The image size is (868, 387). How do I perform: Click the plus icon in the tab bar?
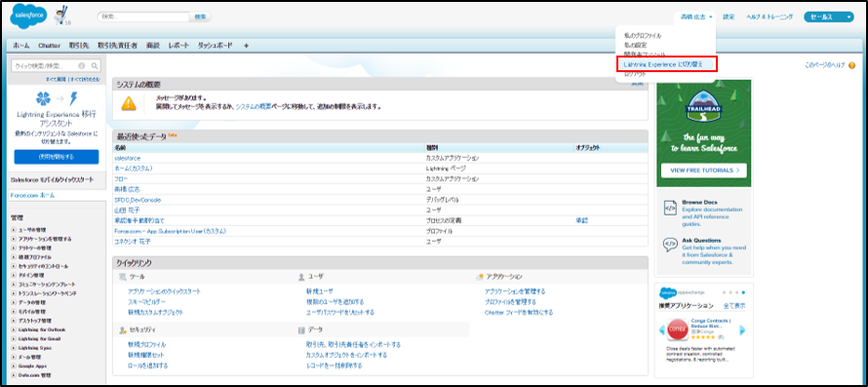point(246,46)
